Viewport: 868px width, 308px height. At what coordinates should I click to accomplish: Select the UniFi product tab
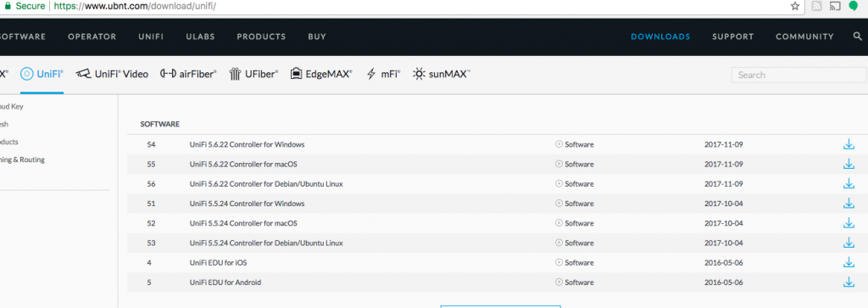tap(42, 74)
